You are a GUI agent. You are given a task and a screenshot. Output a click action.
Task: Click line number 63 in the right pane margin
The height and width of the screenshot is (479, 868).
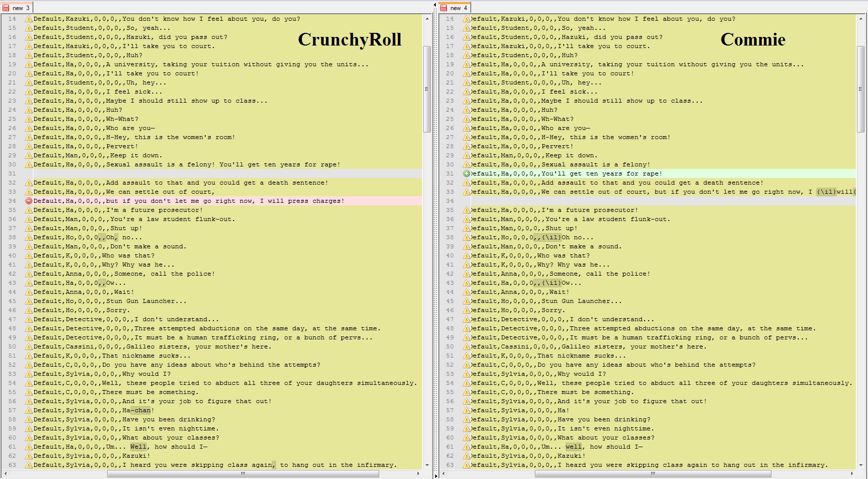(450, 465)
